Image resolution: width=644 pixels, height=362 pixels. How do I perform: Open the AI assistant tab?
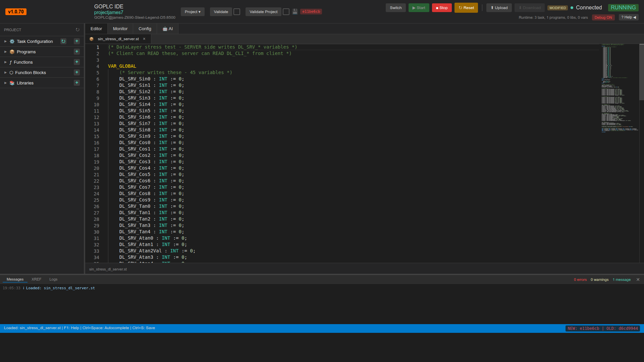(x=168, y=29)
